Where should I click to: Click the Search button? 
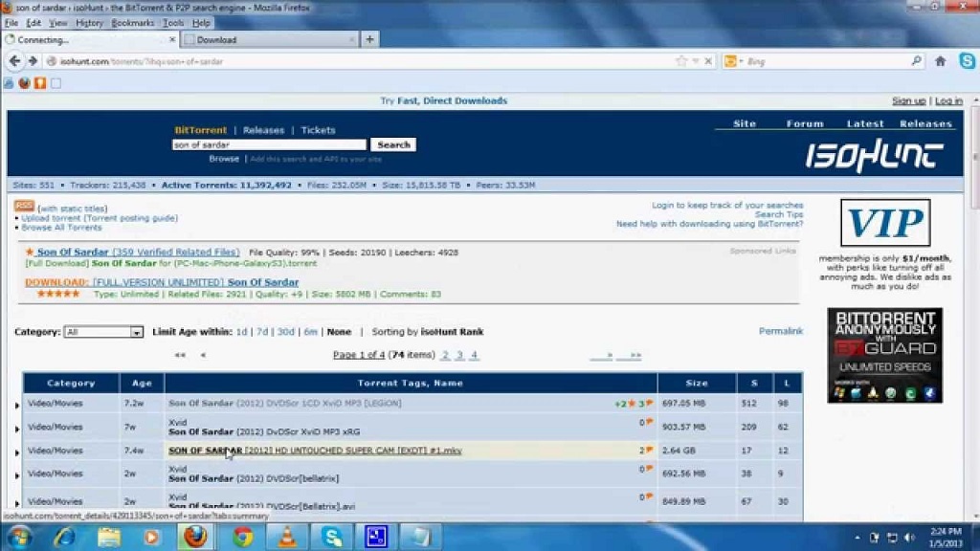pyautogui.click(x=393, y=144)
